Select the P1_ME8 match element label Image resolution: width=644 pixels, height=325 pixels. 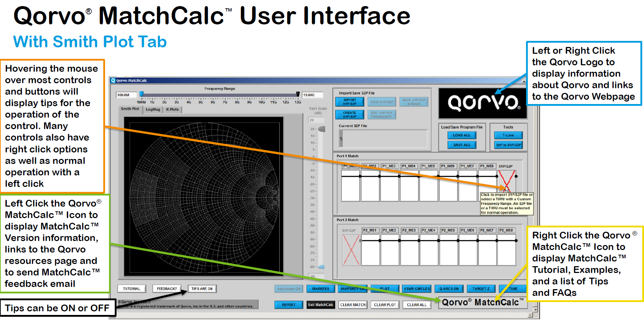(487, 166)
